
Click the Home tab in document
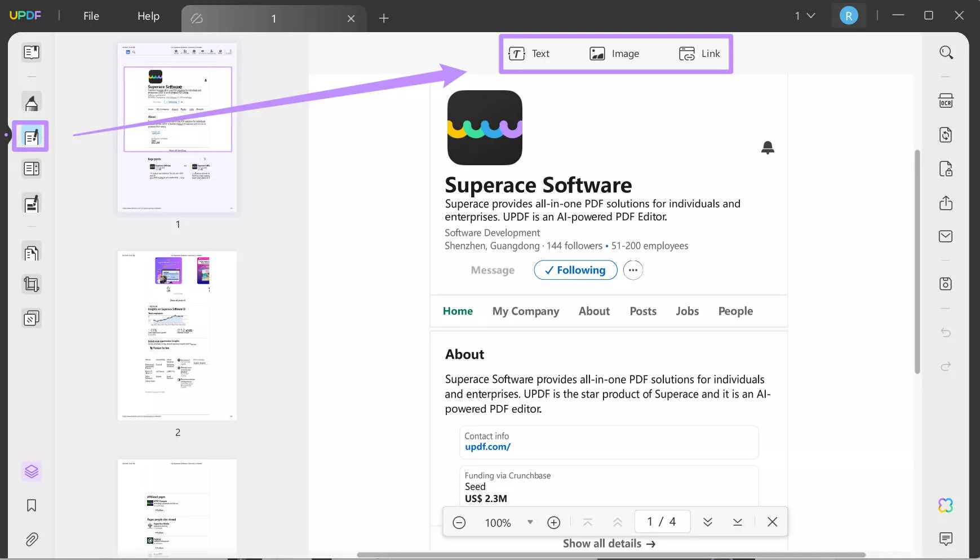458,311
